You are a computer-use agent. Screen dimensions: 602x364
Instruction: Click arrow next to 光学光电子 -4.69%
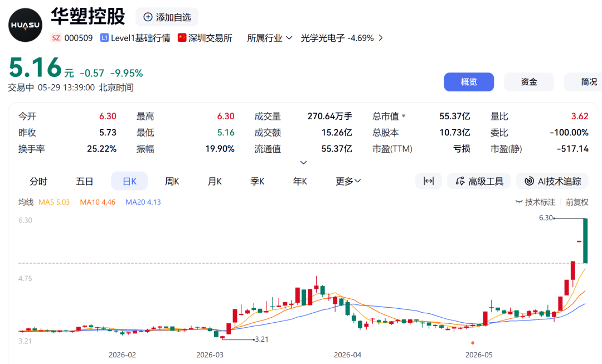tap(381, 38)
